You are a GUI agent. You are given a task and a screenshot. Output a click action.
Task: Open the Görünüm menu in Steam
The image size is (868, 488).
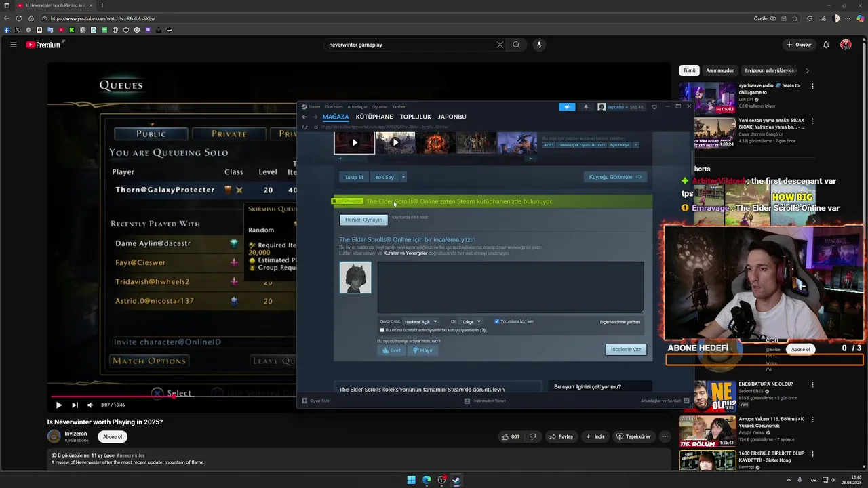[x=334, y=107]
